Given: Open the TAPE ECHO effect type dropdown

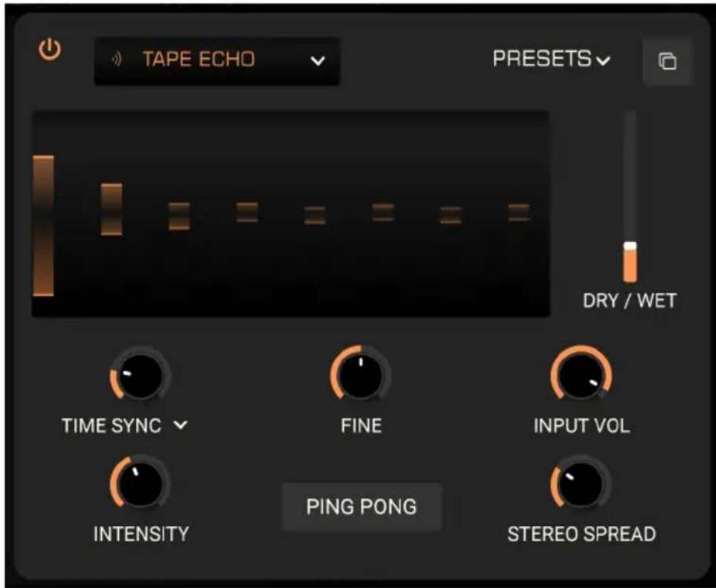Looking at the screenshot, I should 217,61.
